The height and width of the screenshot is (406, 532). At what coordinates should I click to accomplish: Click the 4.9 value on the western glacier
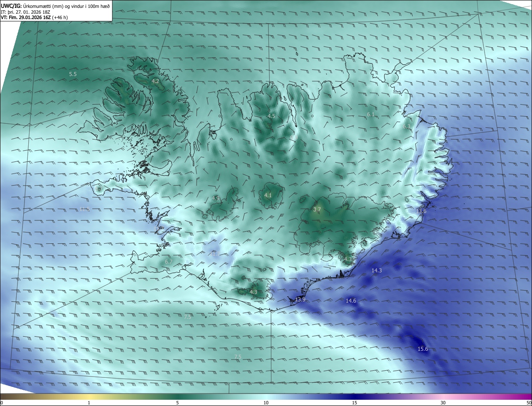pyautogui.click(x=215, y=198)
